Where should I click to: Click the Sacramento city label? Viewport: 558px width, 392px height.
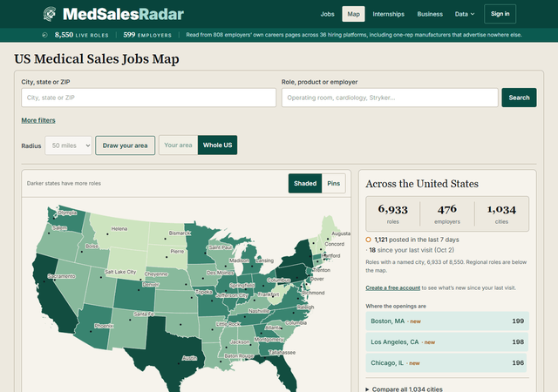pos(62,276)
